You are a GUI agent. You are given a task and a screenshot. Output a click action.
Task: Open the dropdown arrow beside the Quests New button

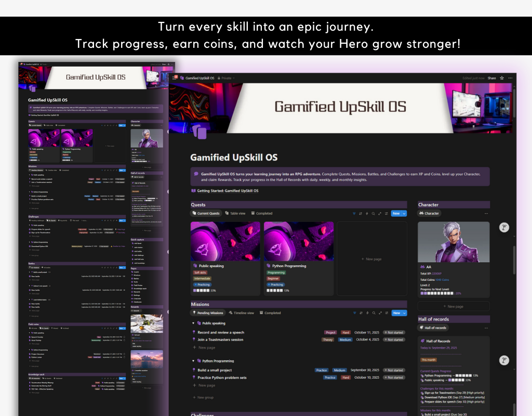coord(404,214)
